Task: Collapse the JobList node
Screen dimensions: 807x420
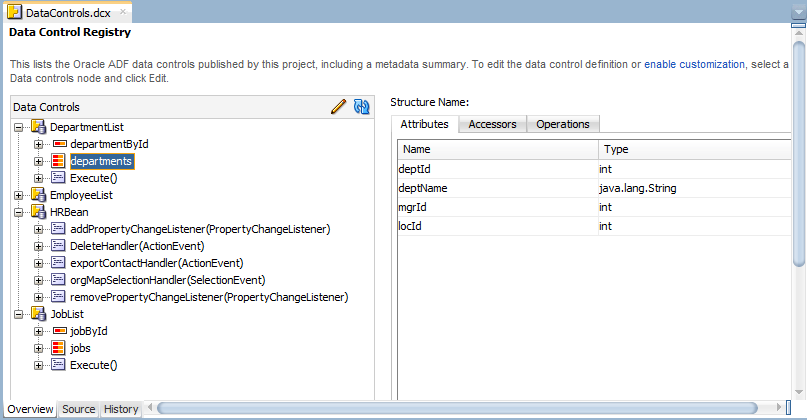Action: click(19, 314)
